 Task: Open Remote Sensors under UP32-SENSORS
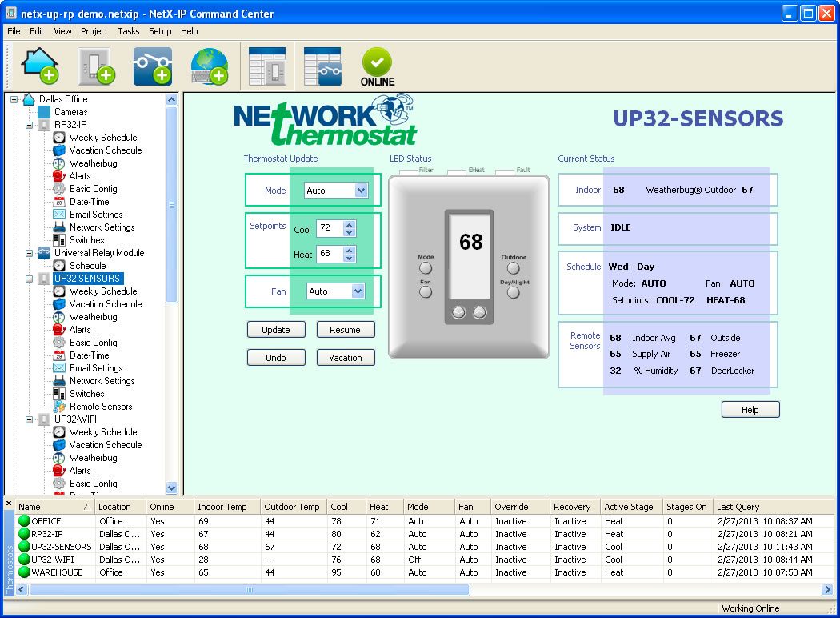click(101, 407)
